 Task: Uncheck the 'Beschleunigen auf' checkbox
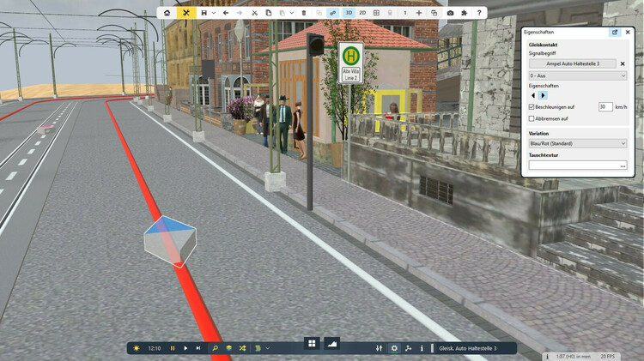[532, 106]
